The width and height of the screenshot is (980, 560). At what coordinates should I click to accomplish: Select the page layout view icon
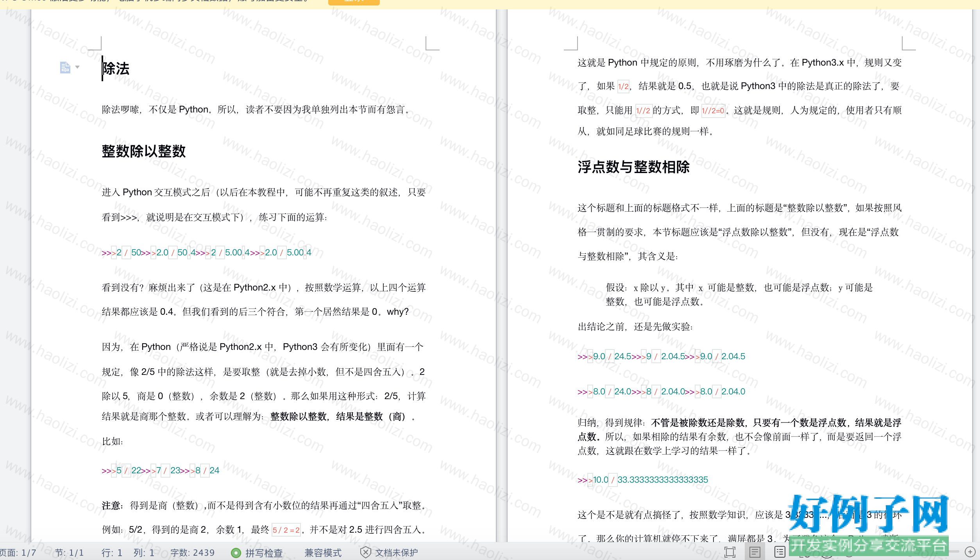click(x=755, y=552)
